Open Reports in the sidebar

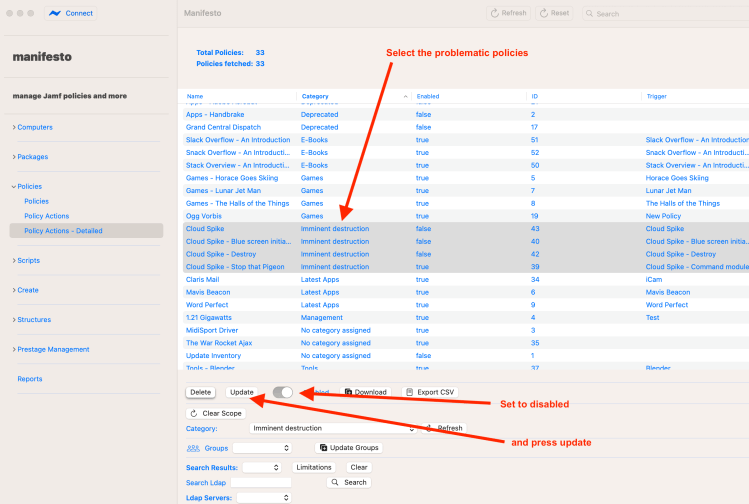tap(29, 379)
